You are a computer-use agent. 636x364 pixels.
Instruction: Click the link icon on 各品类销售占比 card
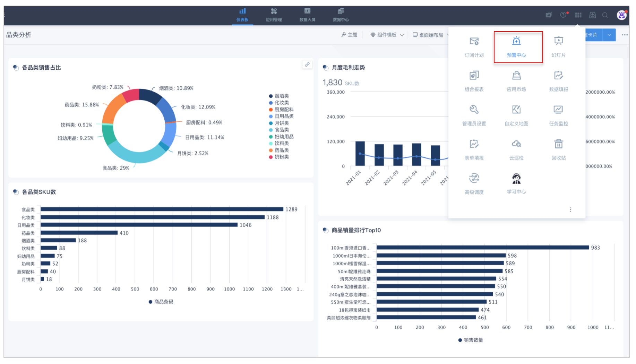tap(307, 64)
